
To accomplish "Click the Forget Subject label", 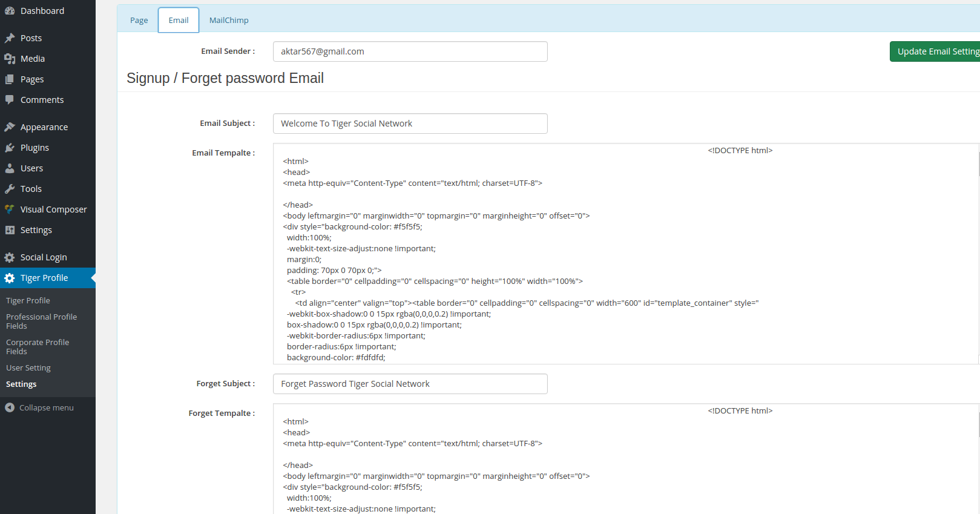I will pos(225,383).
